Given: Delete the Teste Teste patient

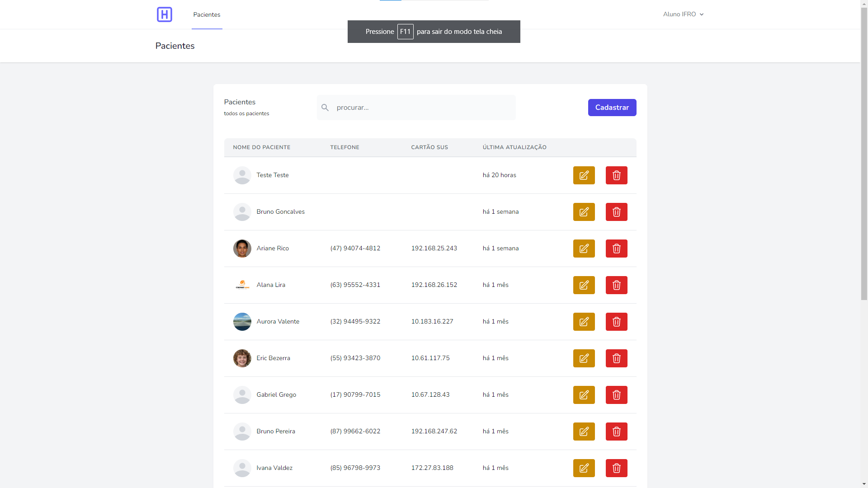Looking at the screenshot, I should [x=616, y=175].
